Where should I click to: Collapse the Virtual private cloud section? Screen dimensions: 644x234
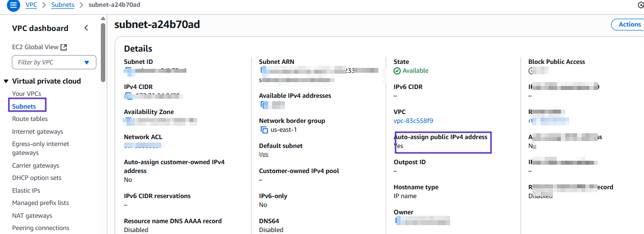coord(6,81)
